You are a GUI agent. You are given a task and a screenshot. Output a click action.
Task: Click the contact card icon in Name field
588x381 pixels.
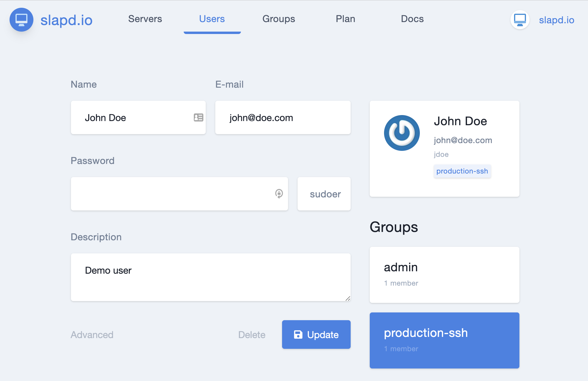[x=198, y=117]
